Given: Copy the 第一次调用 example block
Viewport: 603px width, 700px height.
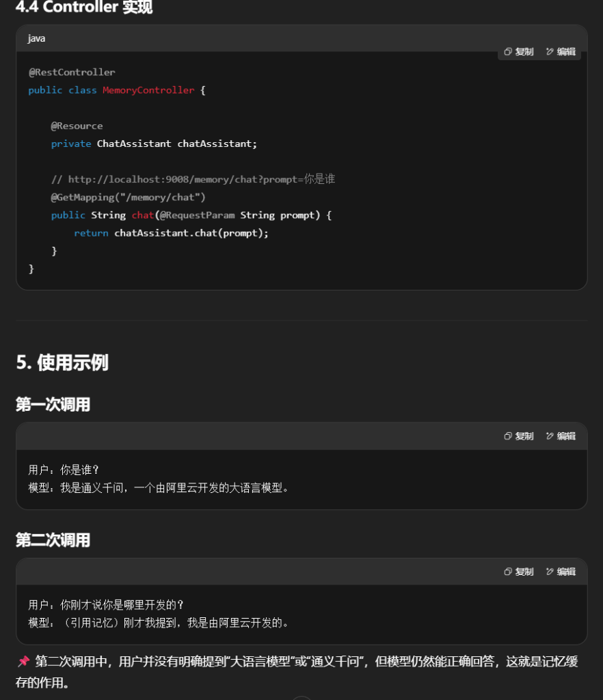Looking at the screenshot, I should tap(509, 436).
